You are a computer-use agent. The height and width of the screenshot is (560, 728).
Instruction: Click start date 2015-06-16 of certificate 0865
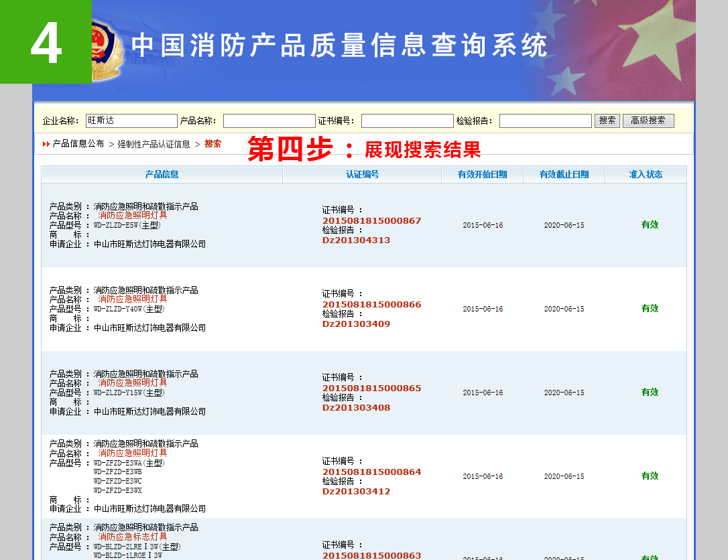(483, 393)
